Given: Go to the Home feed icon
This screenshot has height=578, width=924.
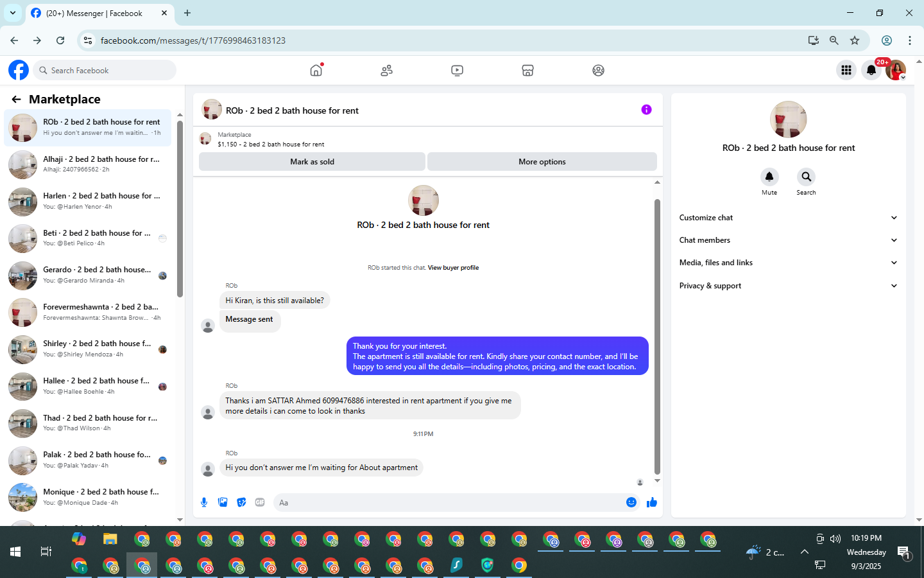Looking at the screenshot, I should [316, 70].
